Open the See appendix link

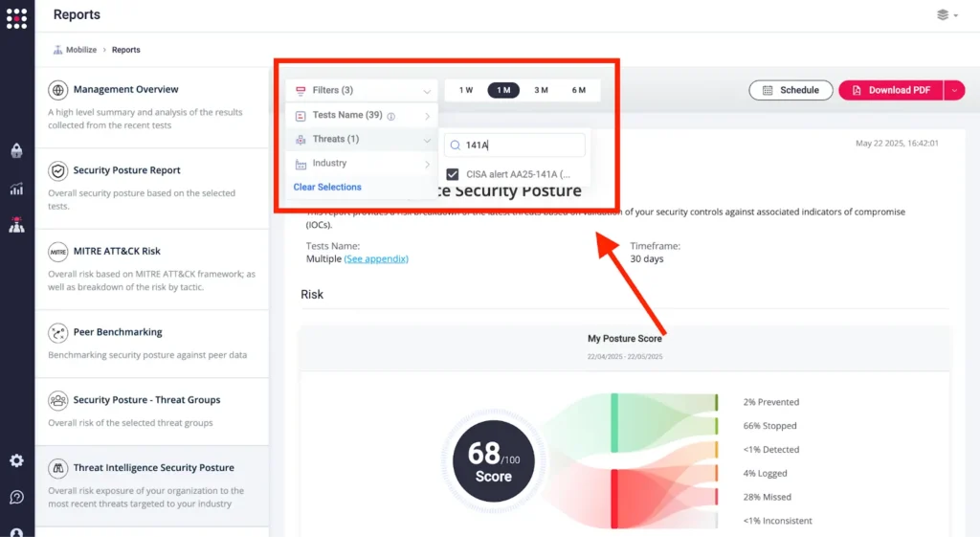(x=376, y=258)
